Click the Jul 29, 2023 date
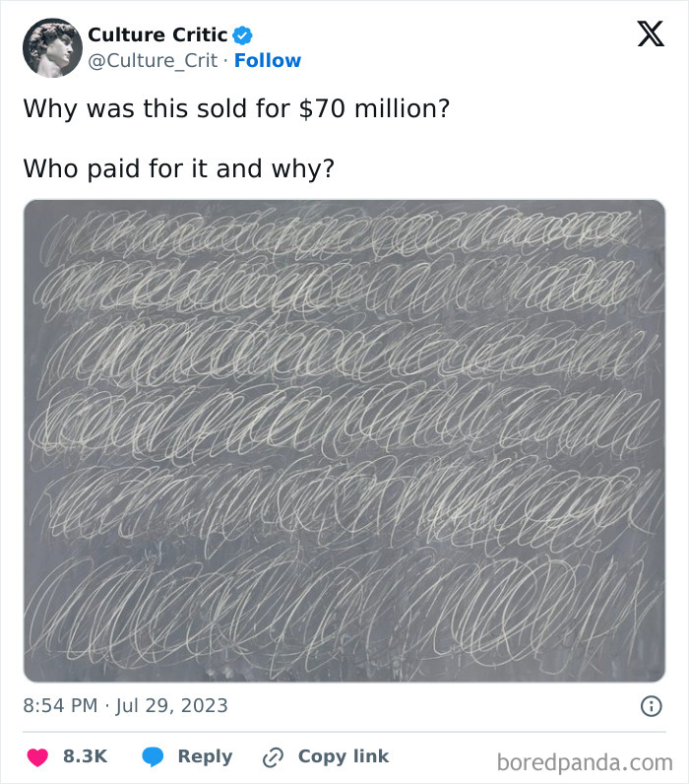The height and width of the screenshot is (784, 689). tap(172, 705)
